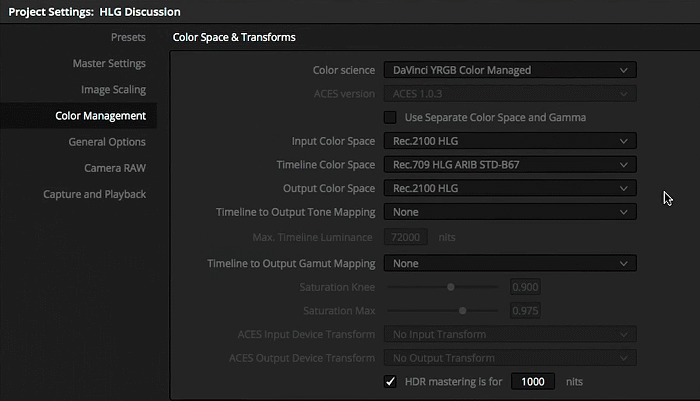Open the disabled ACES version dropdown
Viewport: 700px width, 401px height.
click(x=510, y=94)
